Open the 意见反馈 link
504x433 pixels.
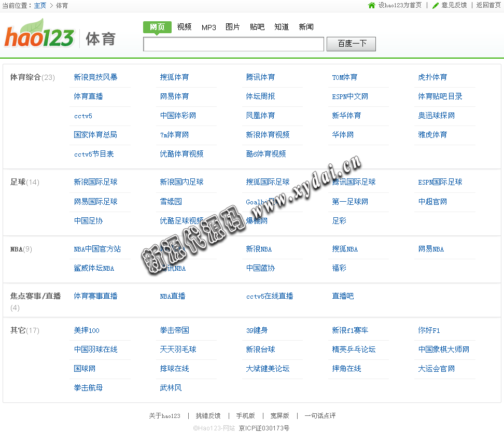[x=454, y=5]
